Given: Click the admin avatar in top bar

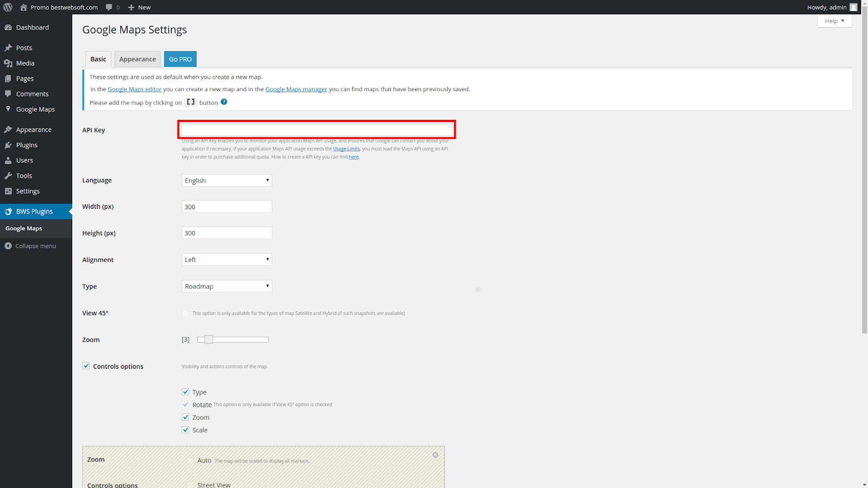Looking at the screenshot, I should (x=853, y=7).
